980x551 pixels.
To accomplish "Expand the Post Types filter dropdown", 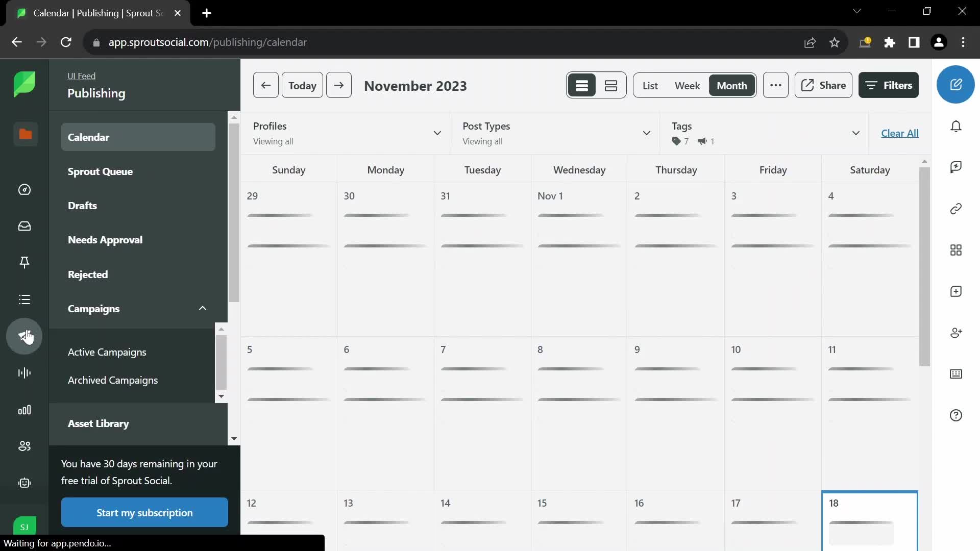I will [x=646, y=133].
